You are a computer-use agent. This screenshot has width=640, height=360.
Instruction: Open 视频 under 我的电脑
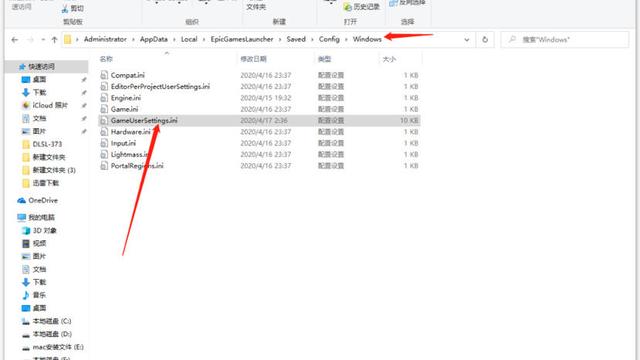(x=39, y=244)
